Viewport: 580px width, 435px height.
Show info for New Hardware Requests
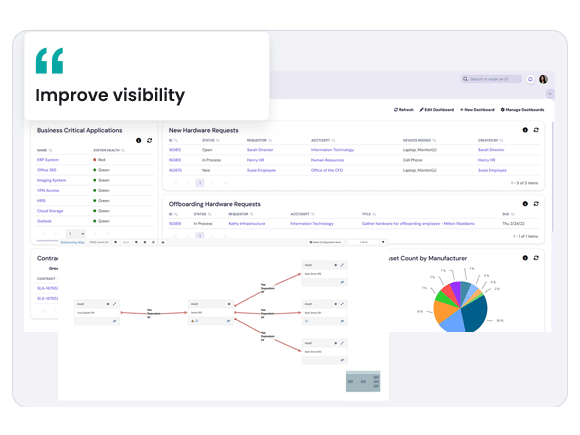point(525,130)
